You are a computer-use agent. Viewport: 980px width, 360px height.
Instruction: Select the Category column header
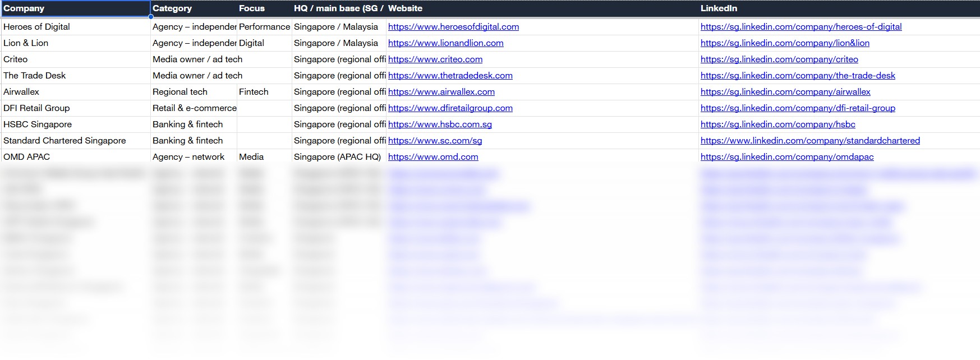click(194, 8)
